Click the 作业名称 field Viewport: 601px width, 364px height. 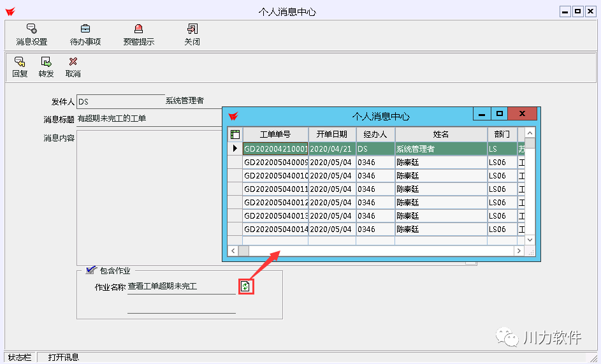coord(181,287)
